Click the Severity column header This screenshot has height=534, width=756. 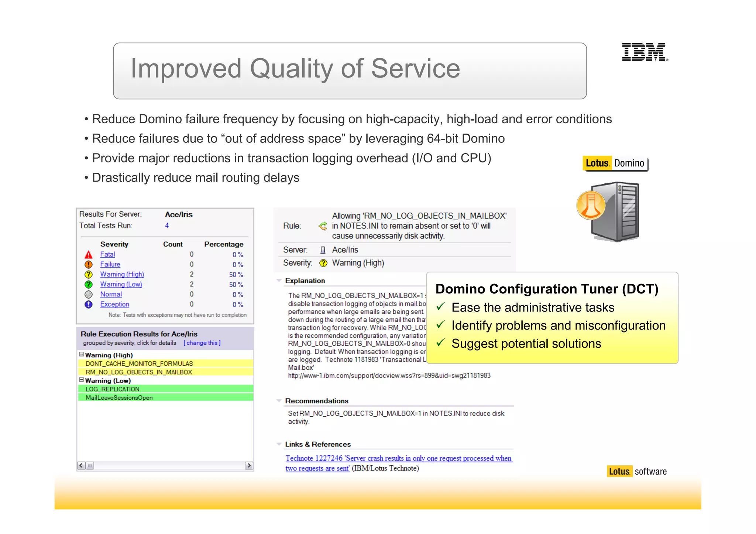pyautogui.click(x=114, y=244)
